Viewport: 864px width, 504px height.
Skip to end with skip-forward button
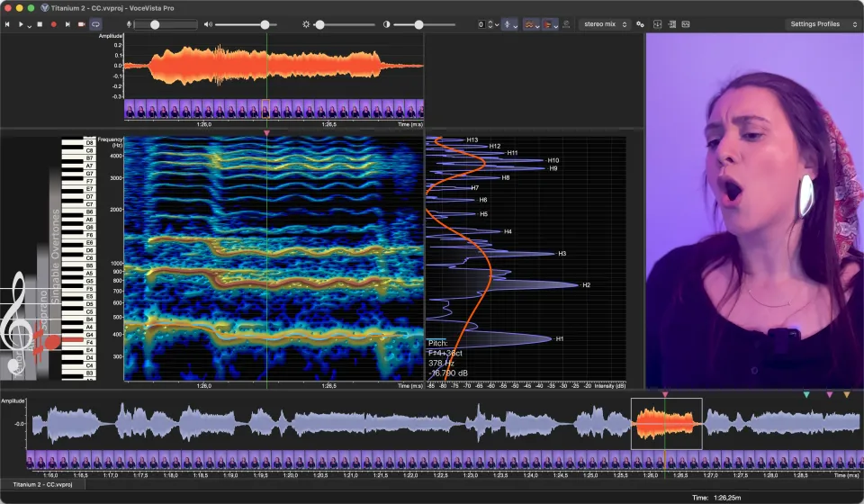point(67,24)
